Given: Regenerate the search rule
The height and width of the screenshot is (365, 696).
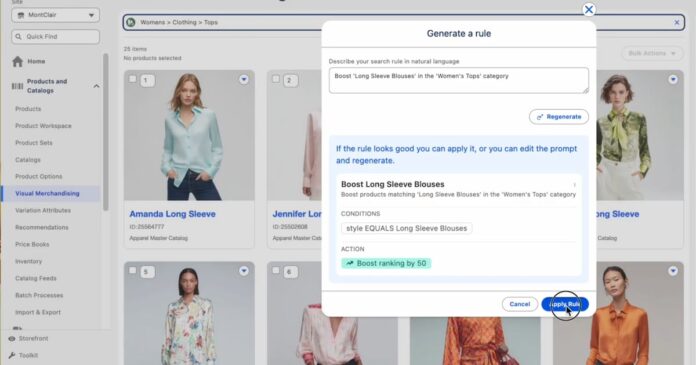Looking at the screenshot, I should click(559, 117).
